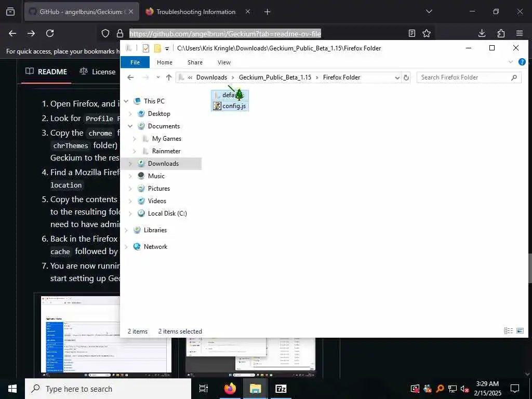Expand the Rainmeter folder node
This screenshot has height=399, width=532.
tap(135, 151)
